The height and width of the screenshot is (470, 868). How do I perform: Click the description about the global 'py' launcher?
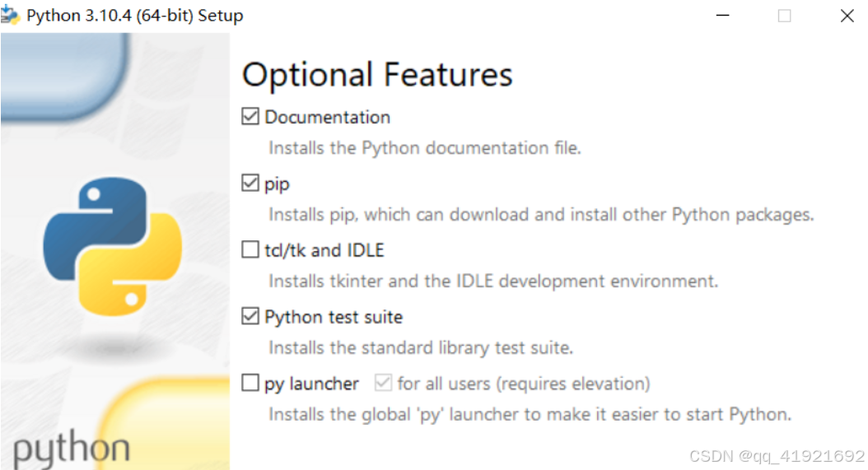pyautogui.click(x=530, y=415)
